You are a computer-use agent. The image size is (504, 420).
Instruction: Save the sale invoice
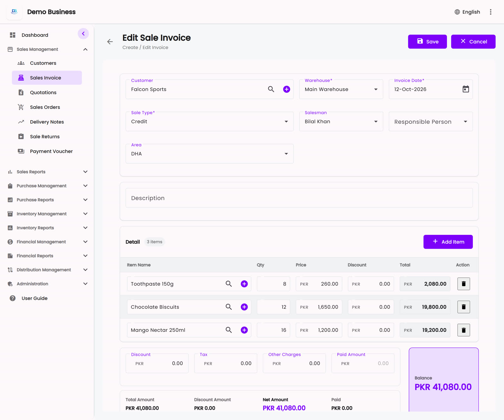click(427, 42)
